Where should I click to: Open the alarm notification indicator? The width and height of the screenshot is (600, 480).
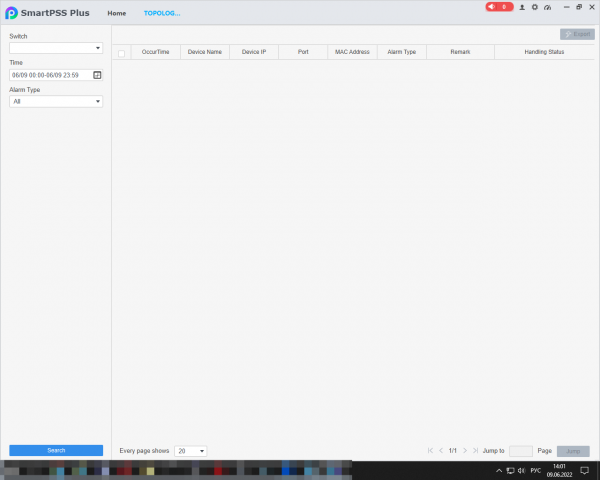pos(499,7)
